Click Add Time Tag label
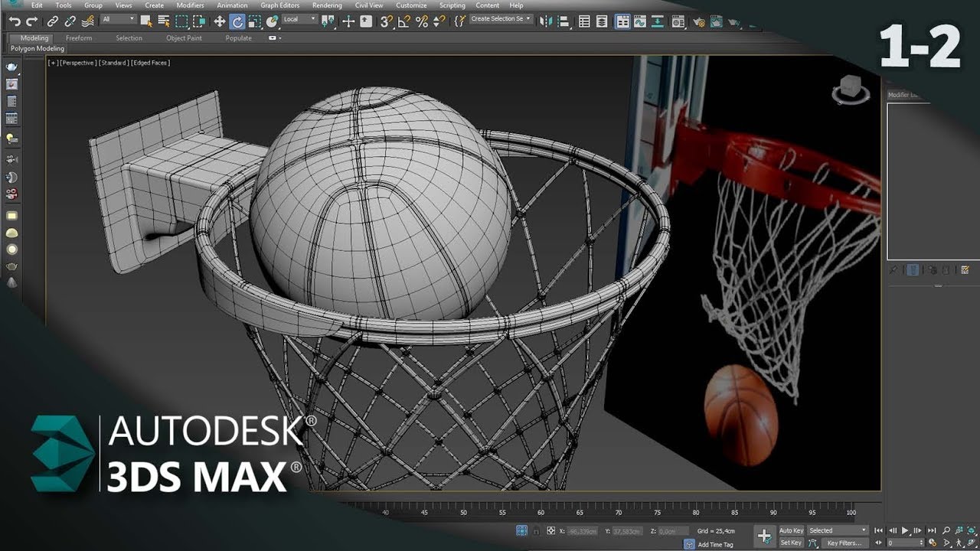Viewport: 980px width, 551px height. (715, 545)
